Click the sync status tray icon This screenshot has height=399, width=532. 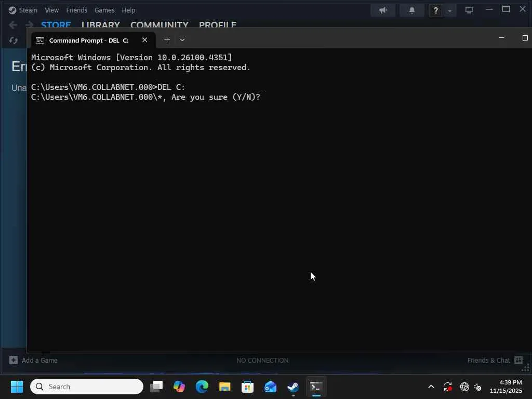[447, 387]
